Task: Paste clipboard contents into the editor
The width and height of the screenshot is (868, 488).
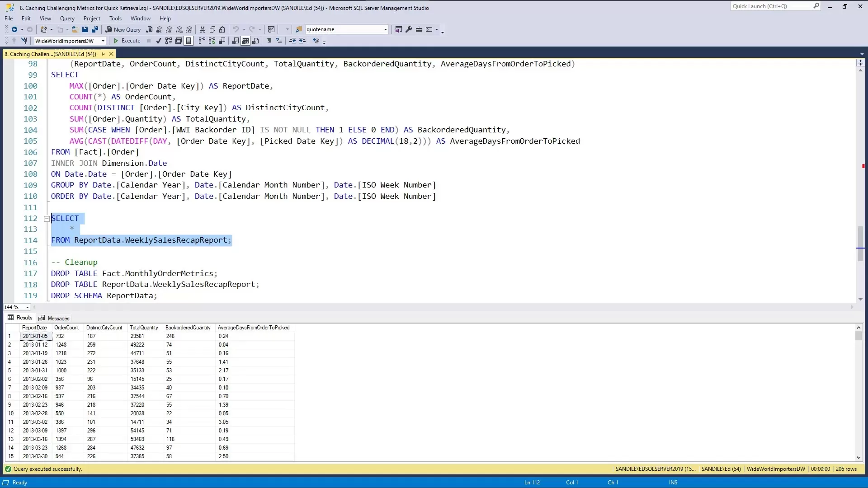Action: (222, 29)
